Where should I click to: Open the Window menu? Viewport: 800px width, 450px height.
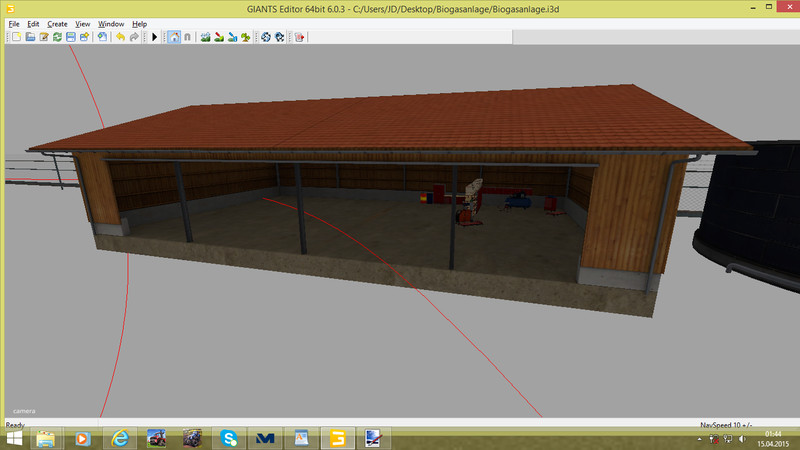(x=111, y=23)
